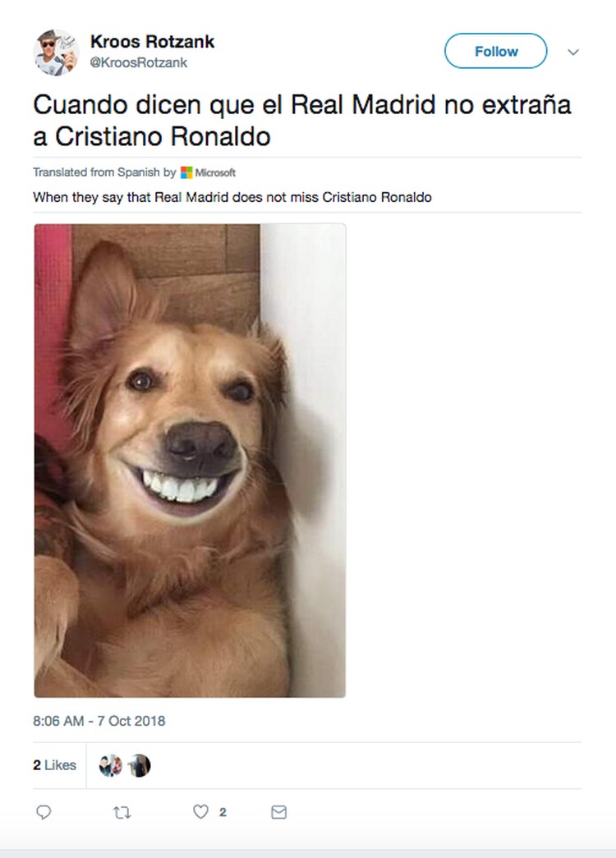The width and height of the screenshot is (616, 858).
Task: Show the list of 2 Likes
Action: click(x=54, y=765)
